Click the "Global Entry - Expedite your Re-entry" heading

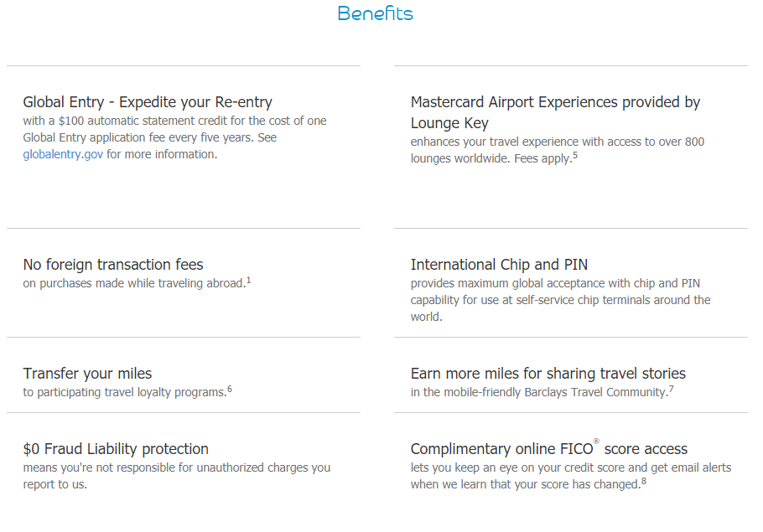coord(148,102)
